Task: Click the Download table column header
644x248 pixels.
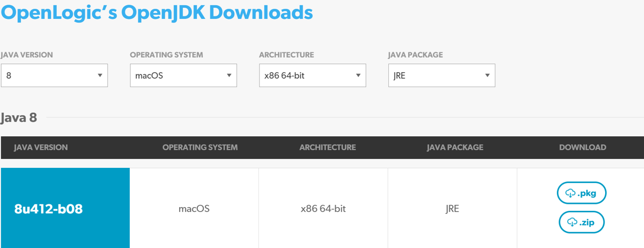Action: click(x=583, y=147)
